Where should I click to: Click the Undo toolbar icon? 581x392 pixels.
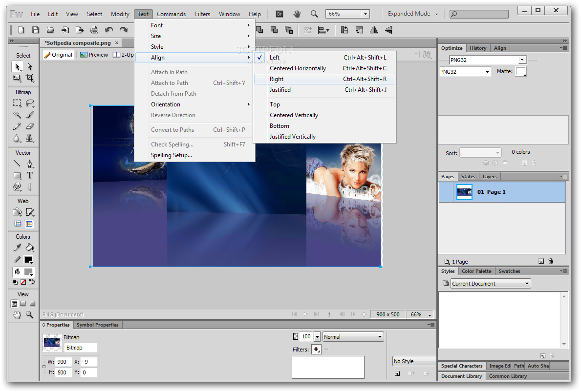pyautogui.click(x=109, y=30)
